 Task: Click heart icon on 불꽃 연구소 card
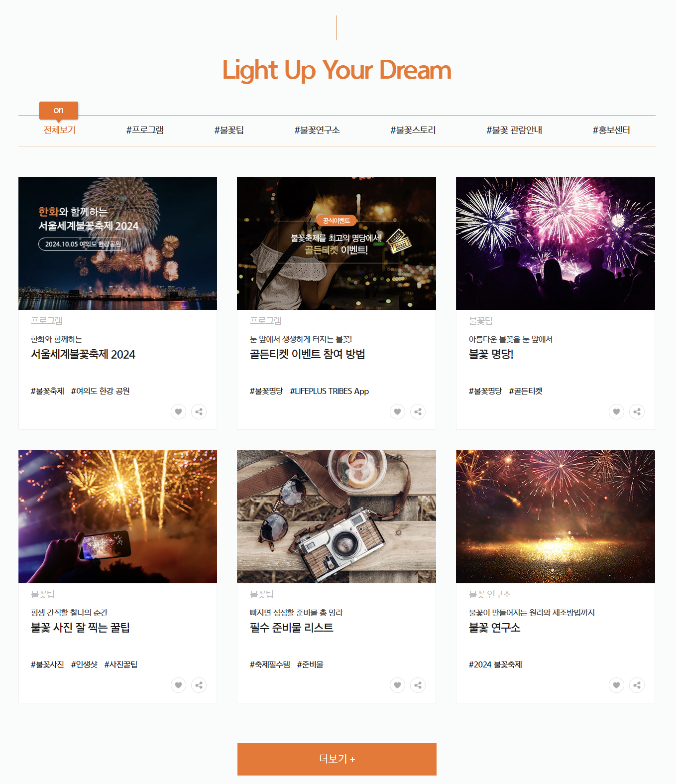(x=616, y=685)
